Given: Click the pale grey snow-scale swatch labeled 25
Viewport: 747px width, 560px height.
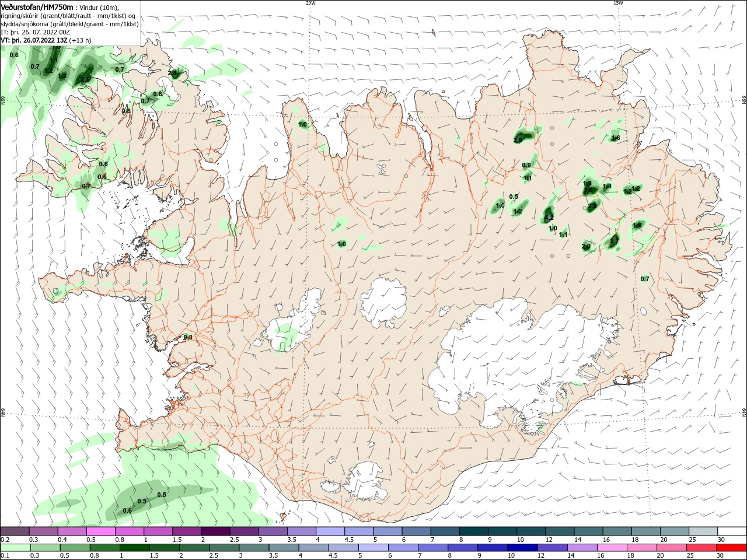Looking at the screenshot, I should tap(703, 531).
